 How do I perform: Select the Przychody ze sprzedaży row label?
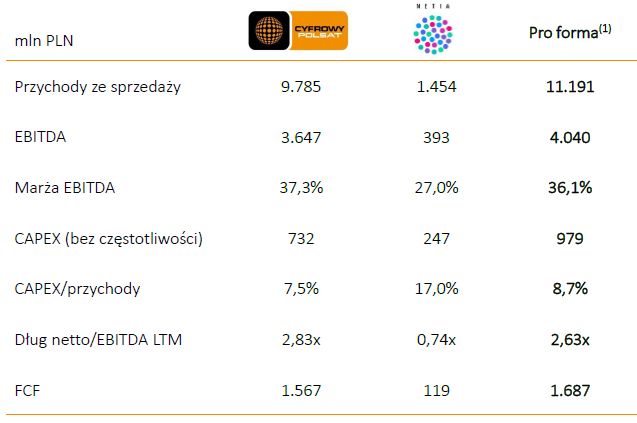point(97,87)
